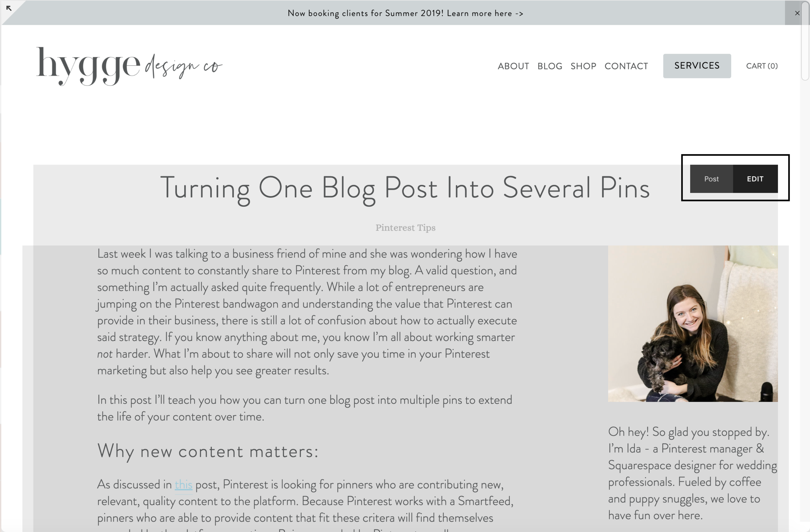Click the vertical scrollbar thumb on right
810x532 pixels.
(x=805, y=40)
